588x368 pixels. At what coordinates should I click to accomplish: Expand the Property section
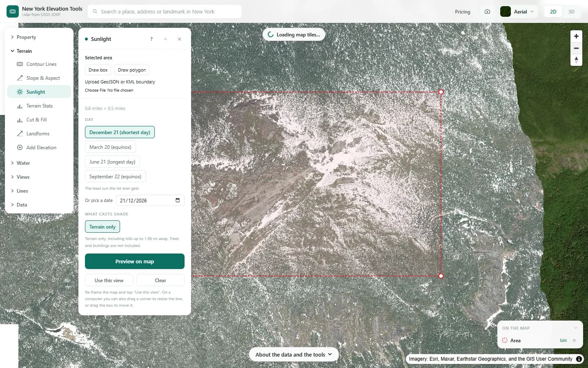point(39,37)
